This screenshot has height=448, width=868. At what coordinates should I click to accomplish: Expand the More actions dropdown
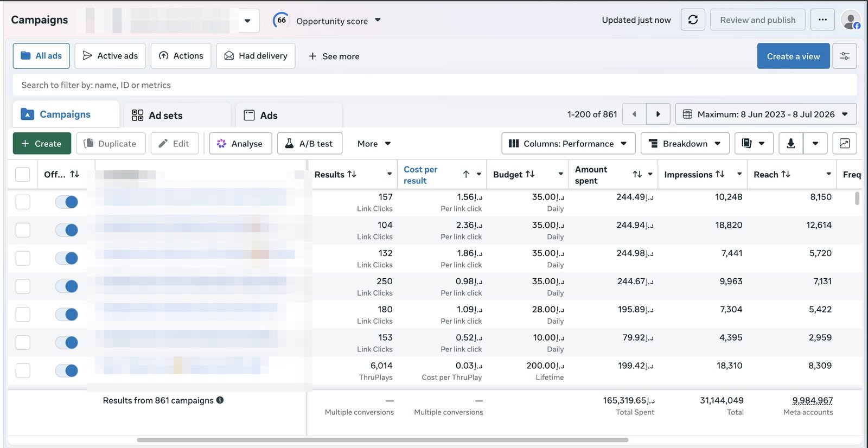tap(374, 143)
